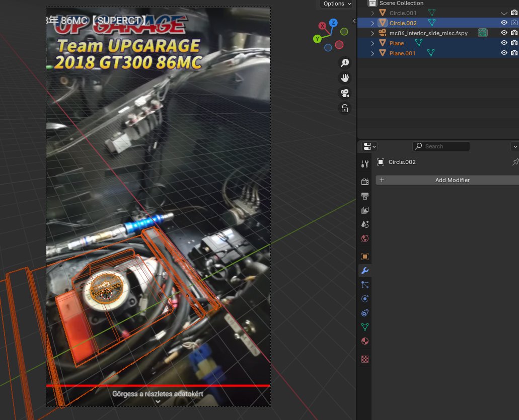Click the mesh data icon beside Plane
Viewport: 519px width, 420px height.
(419, 43)
